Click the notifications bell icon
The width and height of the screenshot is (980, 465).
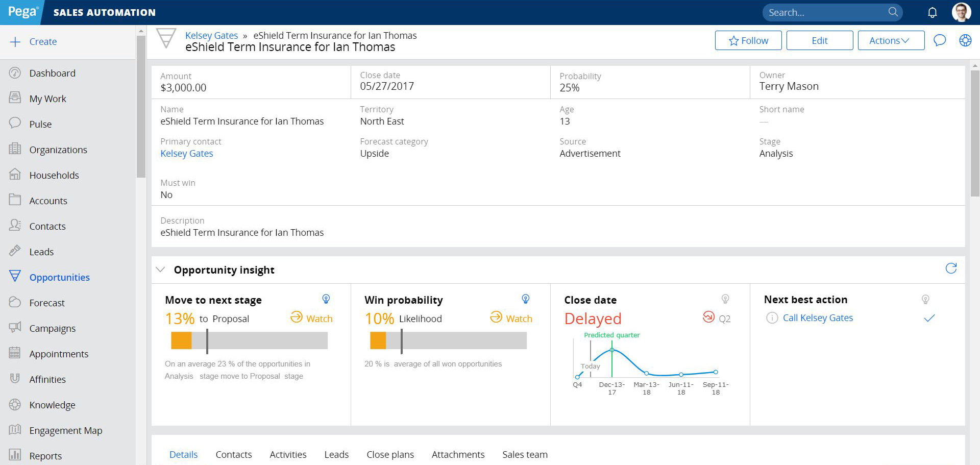pyautogui.click(x=932, y=12)
